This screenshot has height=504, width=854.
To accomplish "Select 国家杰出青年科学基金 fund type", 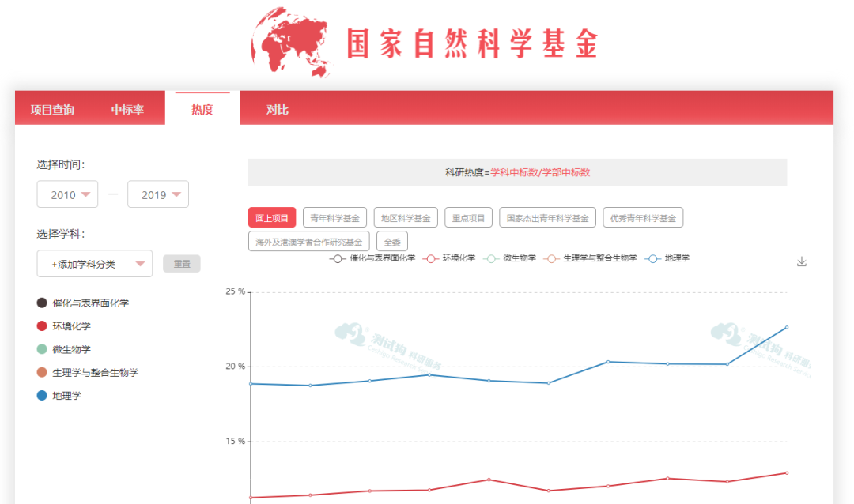I will [x=547, y=218].
